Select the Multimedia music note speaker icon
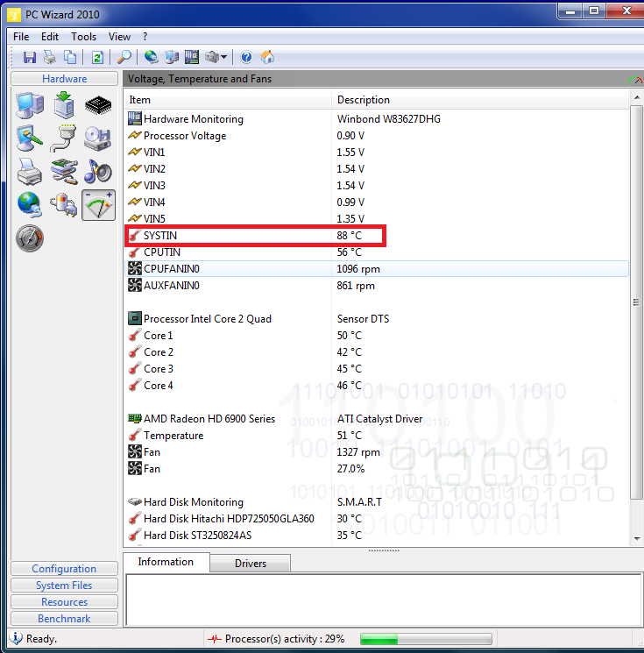Viewport: 644px width, 653px height. (x=98, y=172)
